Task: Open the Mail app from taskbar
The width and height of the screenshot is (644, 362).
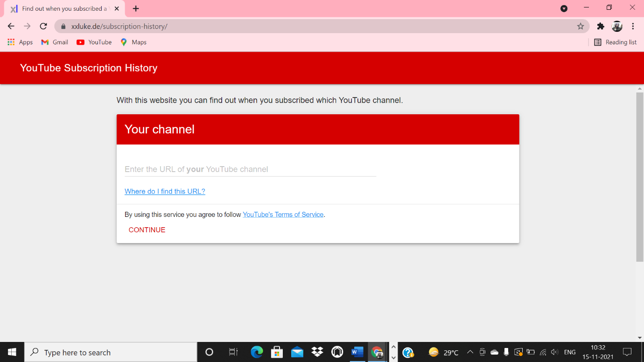Action: [x=297, y=352]
